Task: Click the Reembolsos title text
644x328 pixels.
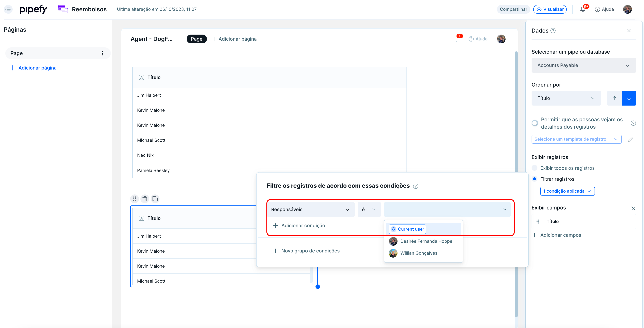Action: tap(89, 9)
